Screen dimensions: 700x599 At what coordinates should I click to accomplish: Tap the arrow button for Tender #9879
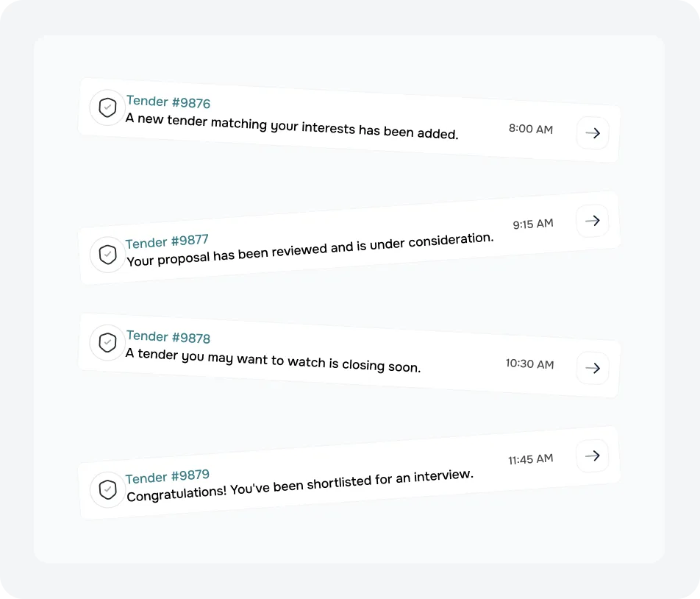click(592, 456)
